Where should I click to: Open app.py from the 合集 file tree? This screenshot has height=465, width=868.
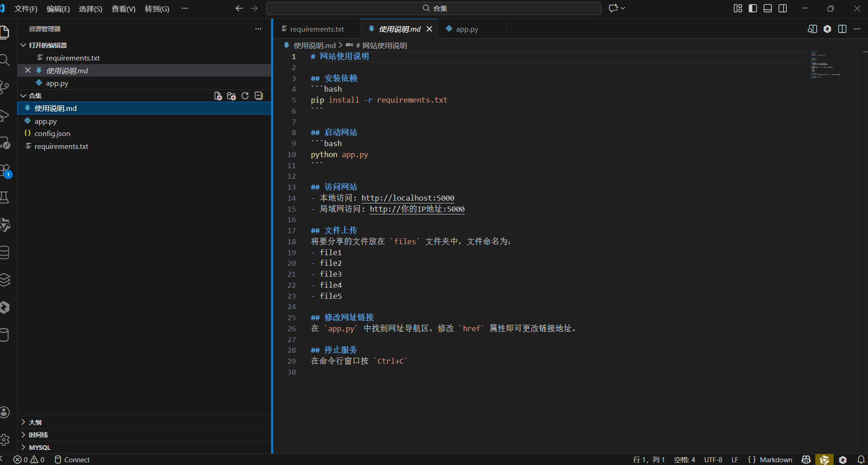(144, 121)
